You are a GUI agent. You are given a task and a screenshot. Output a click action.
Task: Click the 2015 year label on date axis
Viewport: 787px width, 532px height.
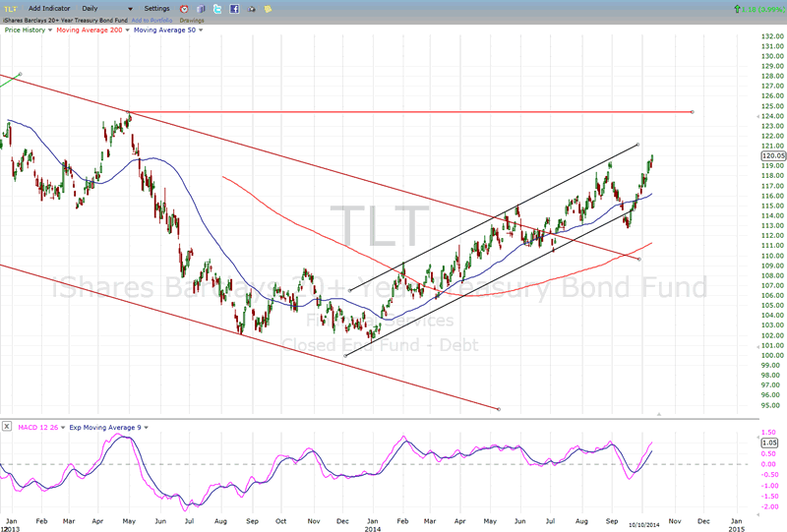(736, 529)
